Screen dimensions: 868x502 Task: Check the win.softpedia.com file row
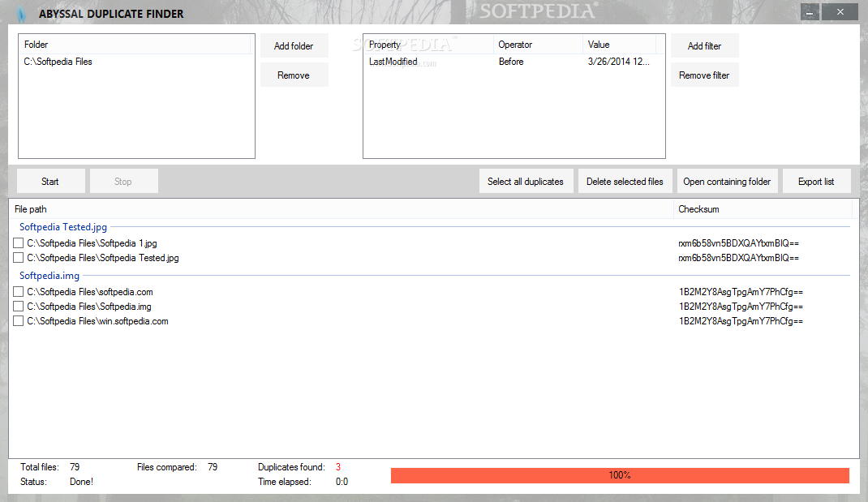pos(19,321)
